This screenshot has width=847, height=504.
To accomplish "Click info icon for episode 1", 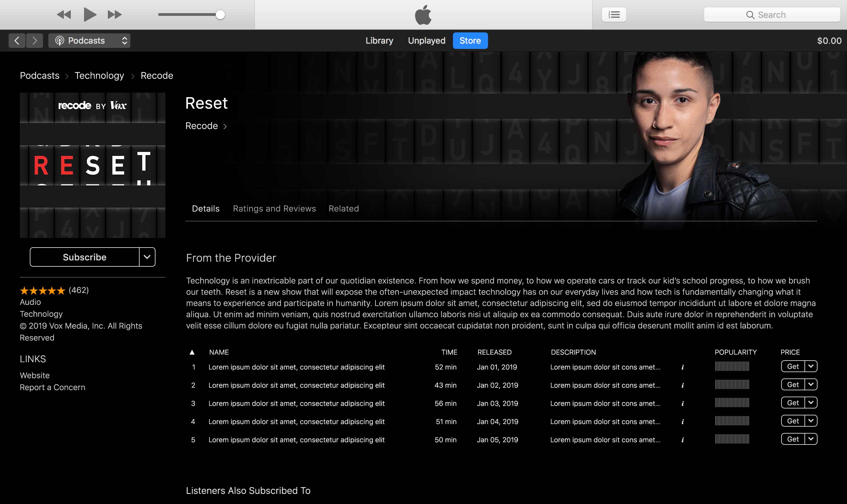I will 683,367.
